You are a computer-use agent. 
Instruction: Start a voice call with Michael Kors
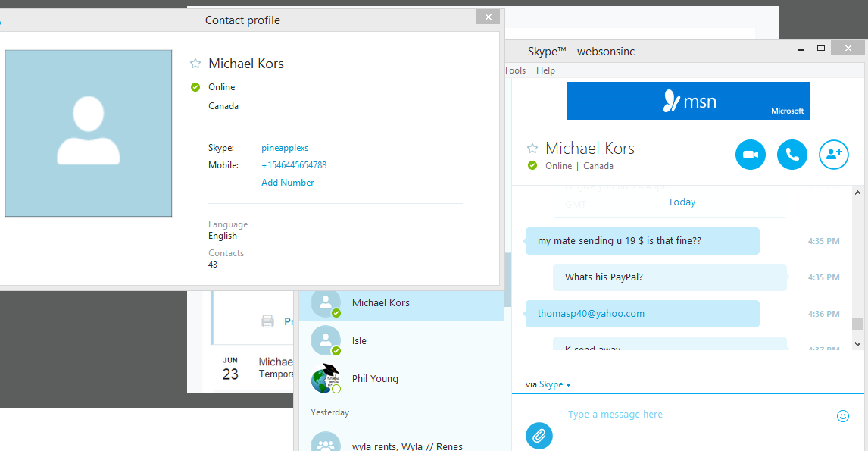(x=792, y=155)
